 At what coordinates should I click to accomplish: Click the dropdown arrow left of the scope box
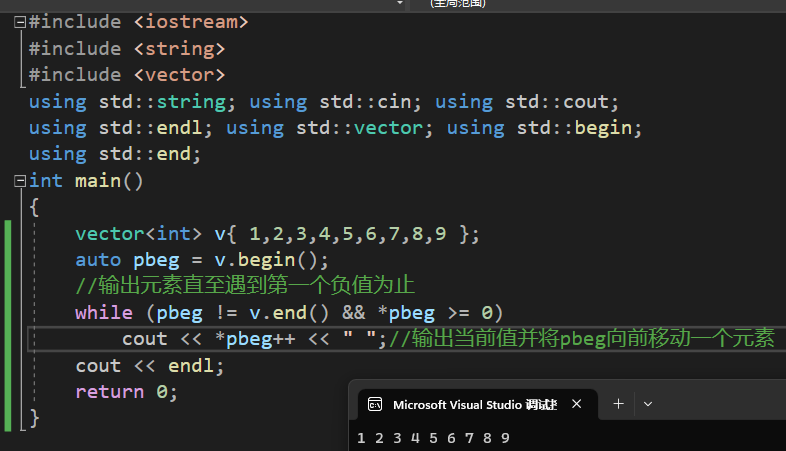coord(400,4)
